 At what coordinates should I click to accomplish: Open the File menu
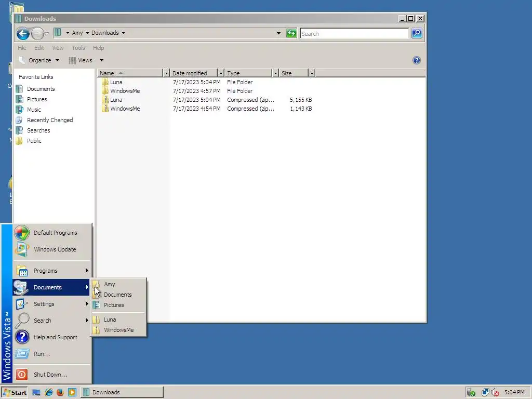point(22,48)
